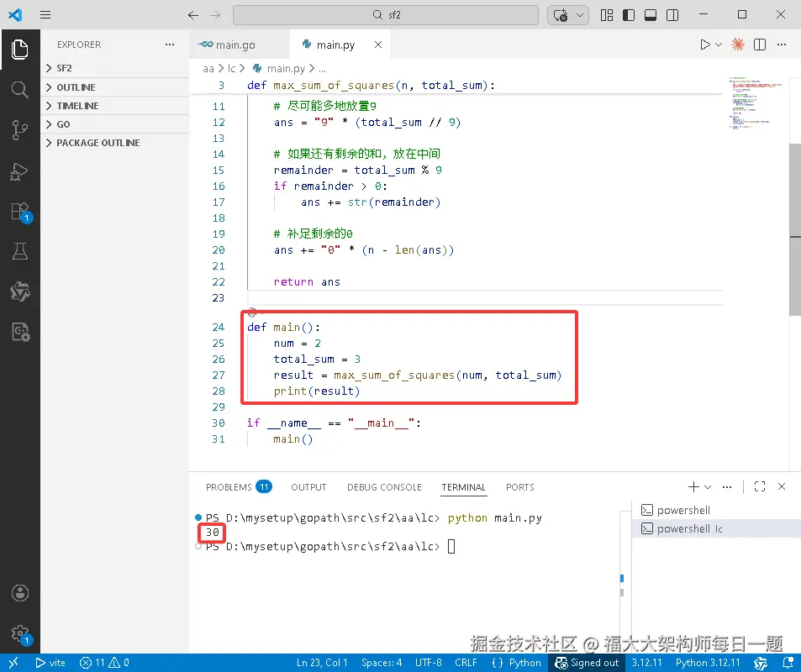The width and height of the screenshot is (801, 672).
Task: Close the main.py tab
Action: (378, 45)
